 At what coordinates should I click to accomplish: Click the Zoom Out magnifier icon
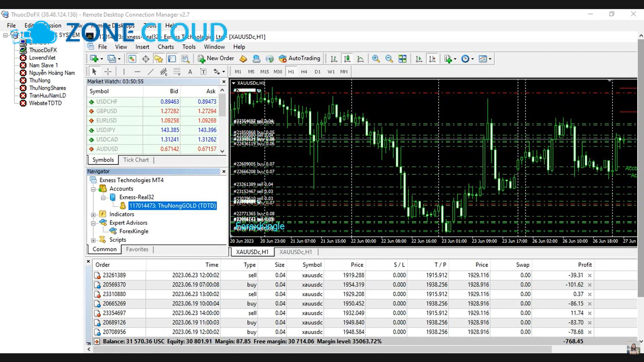[389, 59]
